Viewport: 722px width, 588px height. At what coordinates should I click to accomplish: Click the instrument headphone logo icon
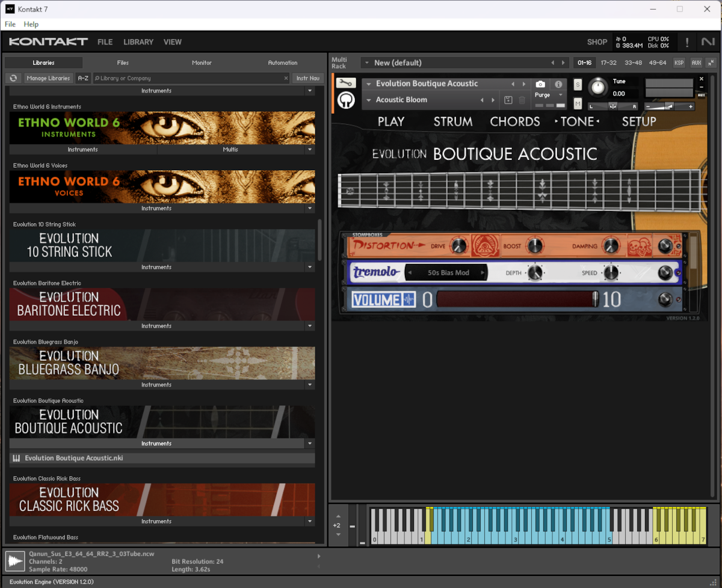point(345,100)
